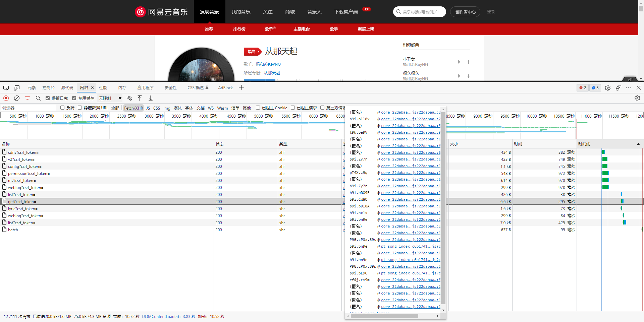This screenshot has width=644, height=322.
Task: Click the 时间线 column sort arrow
Action: pos(638,144)
